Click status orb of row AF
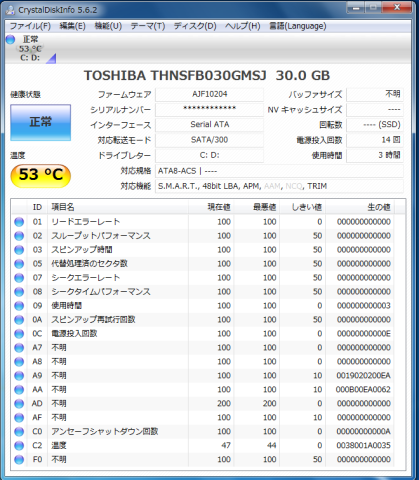Screen dimensions: 419x480 (19, 418)
